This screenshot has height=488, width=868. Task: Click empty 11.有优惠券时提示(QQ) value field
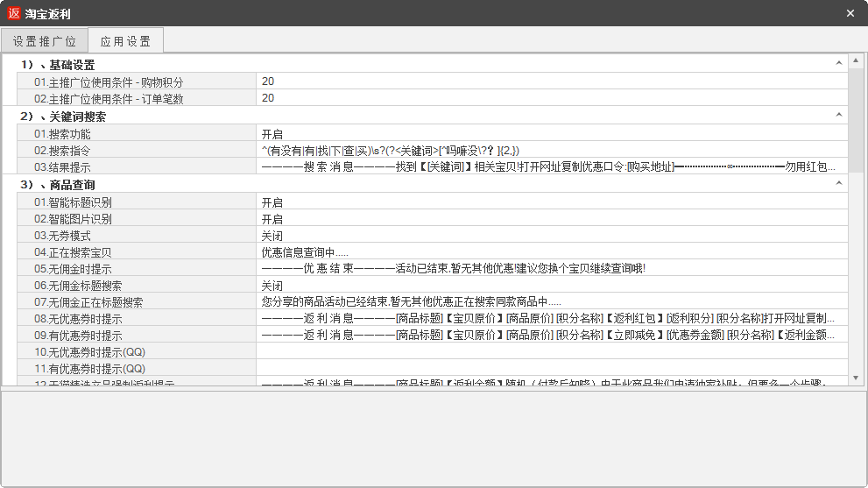552,368
